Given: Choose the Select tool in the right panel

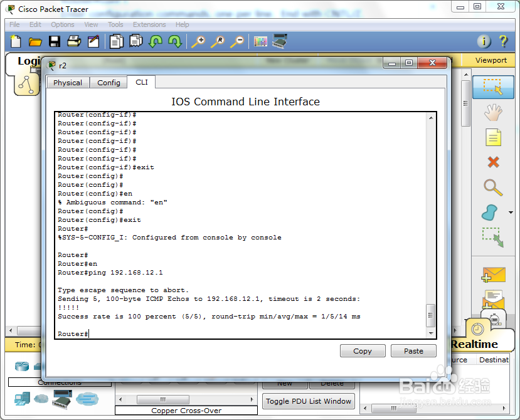Looking at the screenshot, I should (x=493, y=87).
